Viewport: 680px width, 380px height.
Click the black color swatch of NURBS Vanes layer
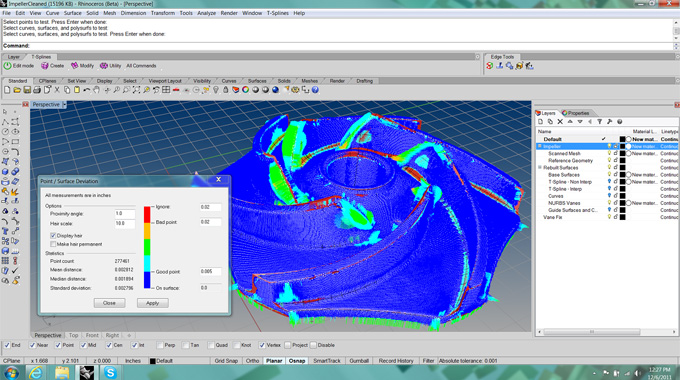click(622, 203)
